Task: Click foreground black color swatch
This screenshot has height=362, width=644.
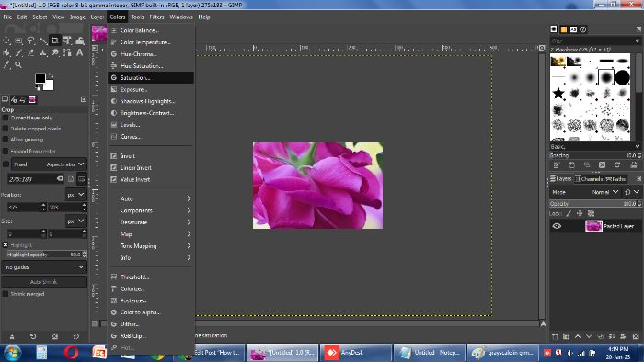Action: [x=40, y=77]
